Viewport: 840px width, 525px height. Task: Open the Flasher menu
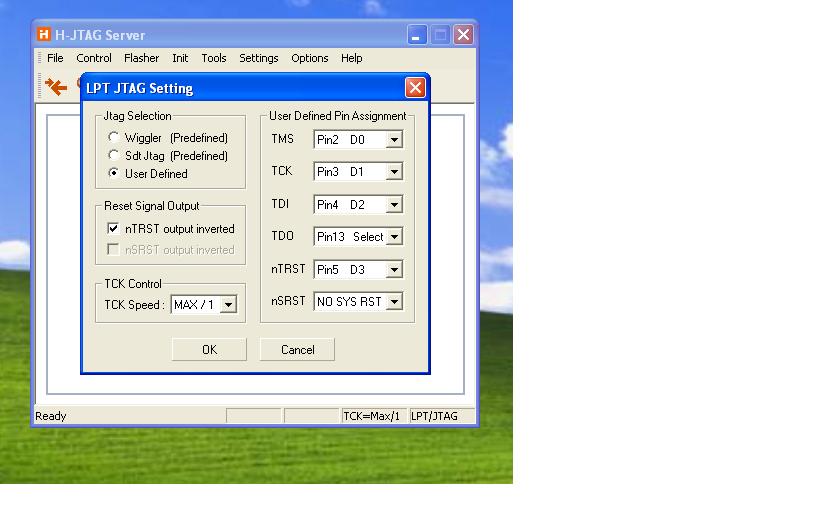[x=141, y=58]
